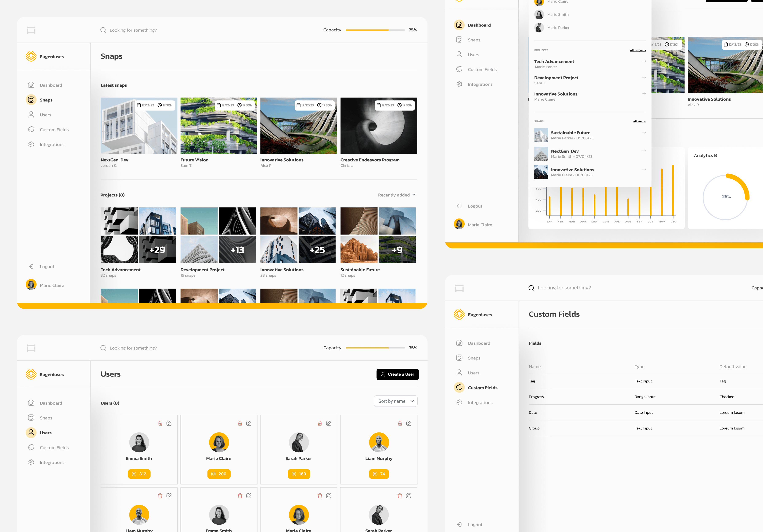Click +29 tile in Tech Advancement project
763x532 pixels.
[x=157, y=250]
